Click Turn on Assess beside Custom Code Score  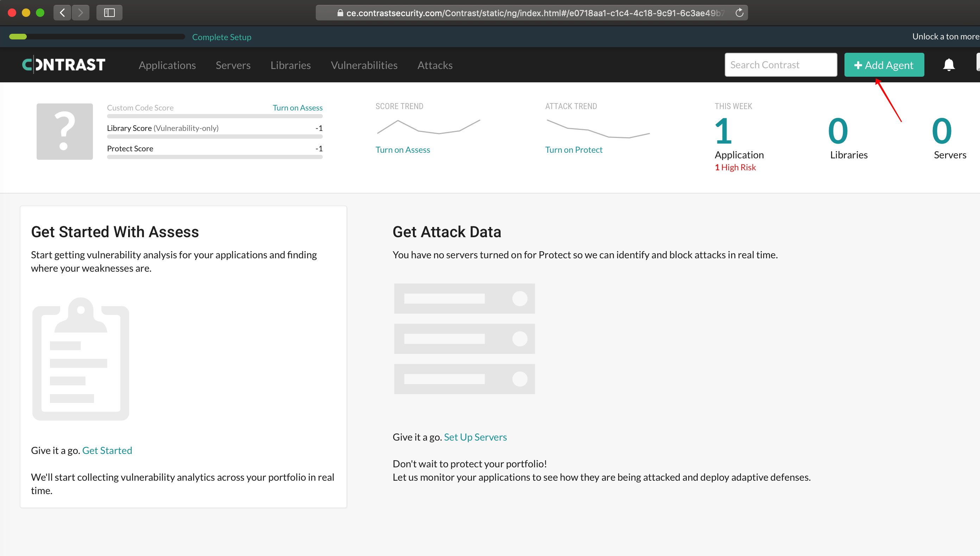click(x=297, y=108)
